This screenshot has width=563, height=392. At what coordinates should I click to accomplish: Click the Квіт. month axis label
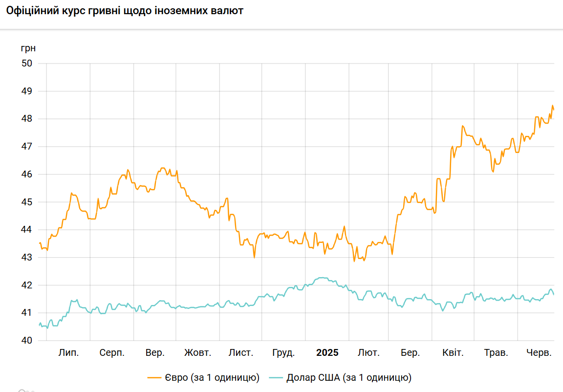(453, 352)
